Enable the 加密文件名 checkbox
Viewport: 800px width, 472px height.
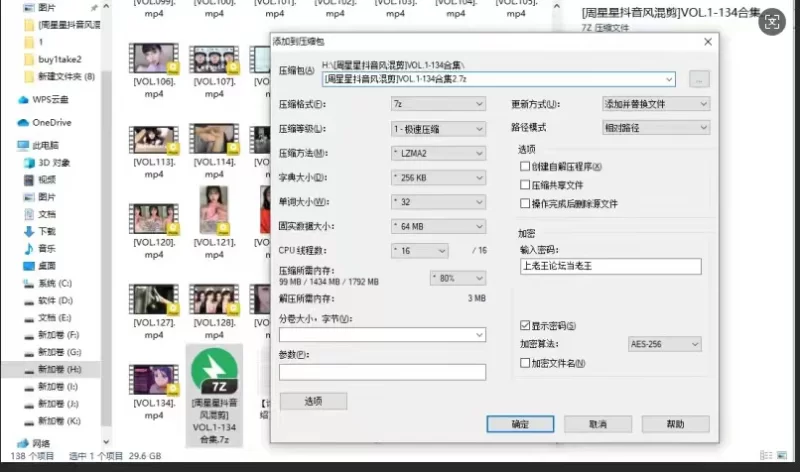pos(525,363)
